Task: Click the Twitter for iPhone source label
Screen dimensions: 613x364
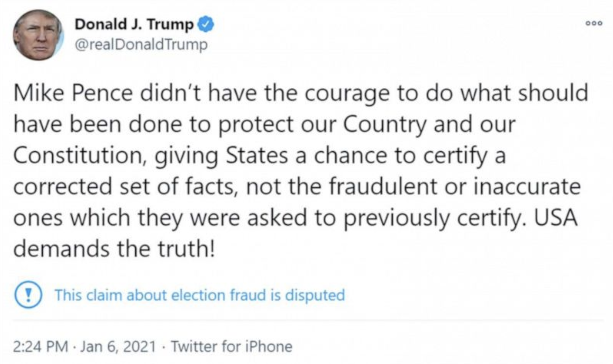Action: [232, 346]
